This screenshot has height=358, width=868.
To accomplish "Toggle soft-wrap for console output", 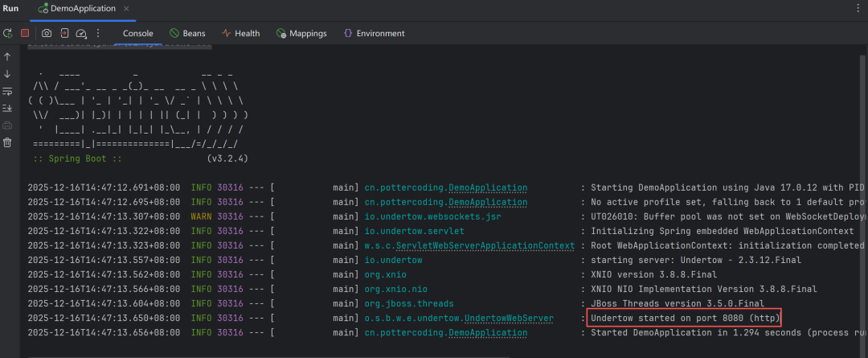I will (x=7, y=91).
